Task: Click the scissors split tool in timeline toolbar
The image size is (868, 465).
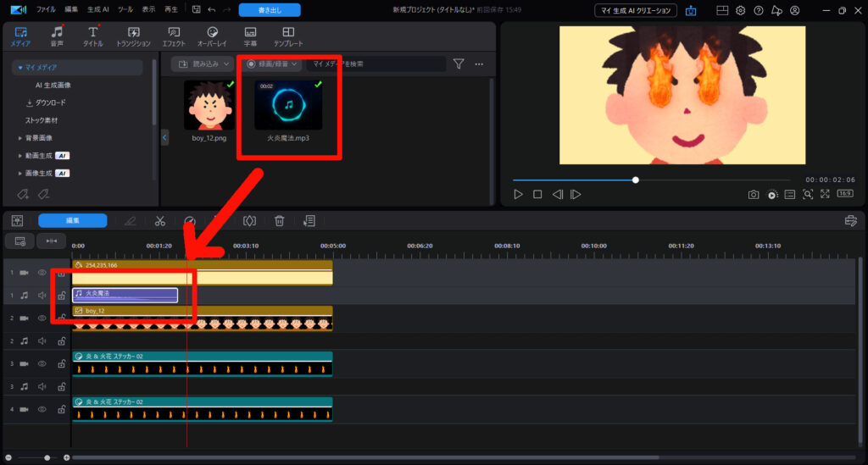Action: (x=159, y=221)
